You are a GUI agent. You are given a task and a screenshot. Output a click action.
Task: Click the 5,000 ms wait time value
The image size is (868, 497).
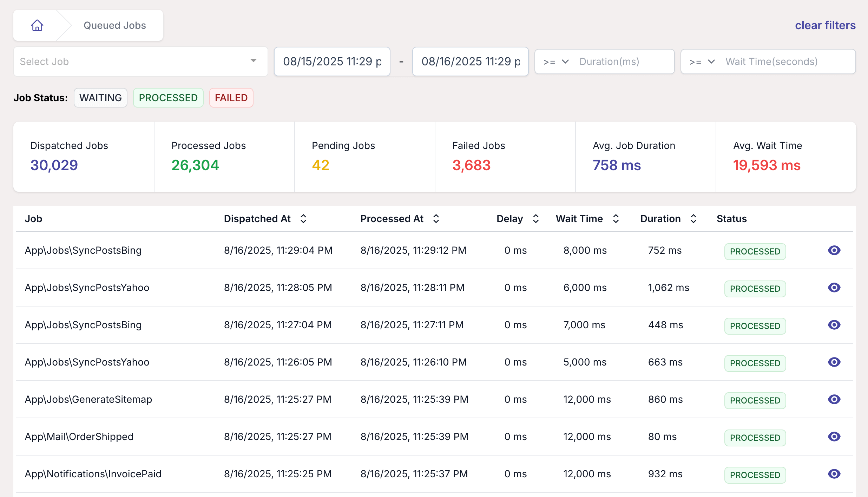coord(585,362)
